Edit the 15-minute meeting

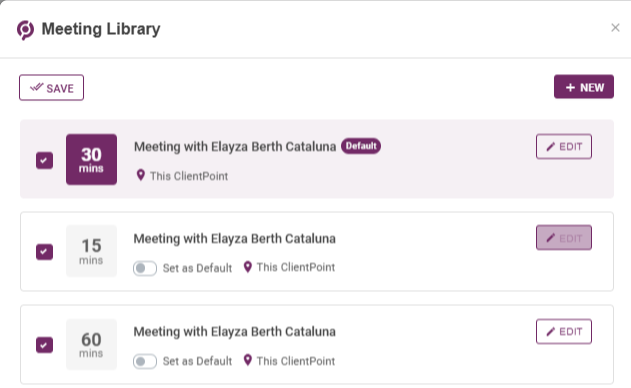564,238
